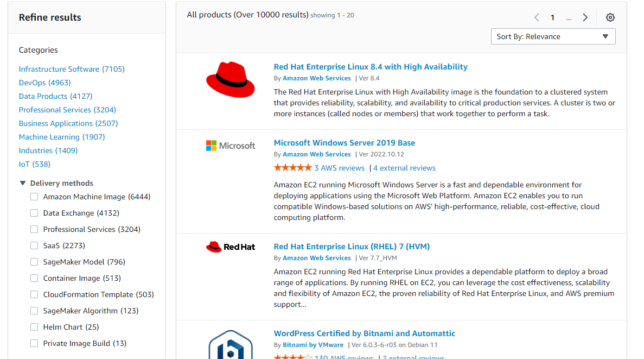Click the Bitnami hexagon logo
Image resolution: width=644 pixels, height=359 pixels.
pyautogui.click(x=231, y=344)
